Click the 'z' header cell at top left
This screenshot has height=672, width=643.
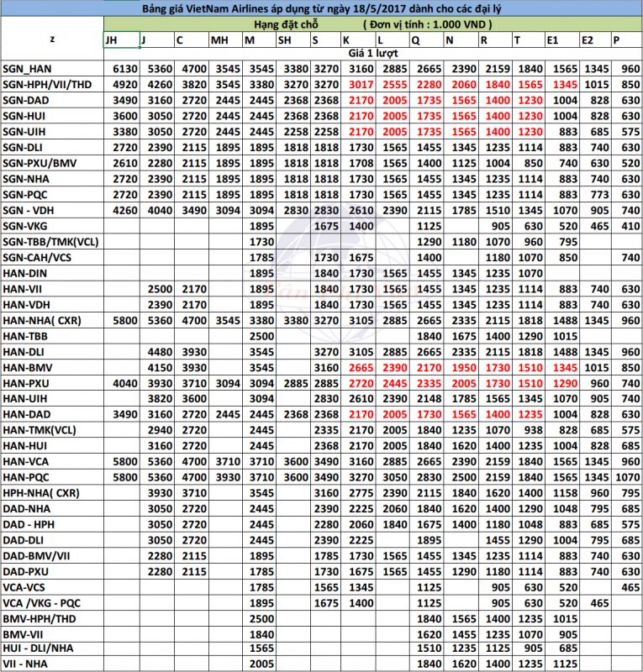pyautogui.click(x=52, y=39)
